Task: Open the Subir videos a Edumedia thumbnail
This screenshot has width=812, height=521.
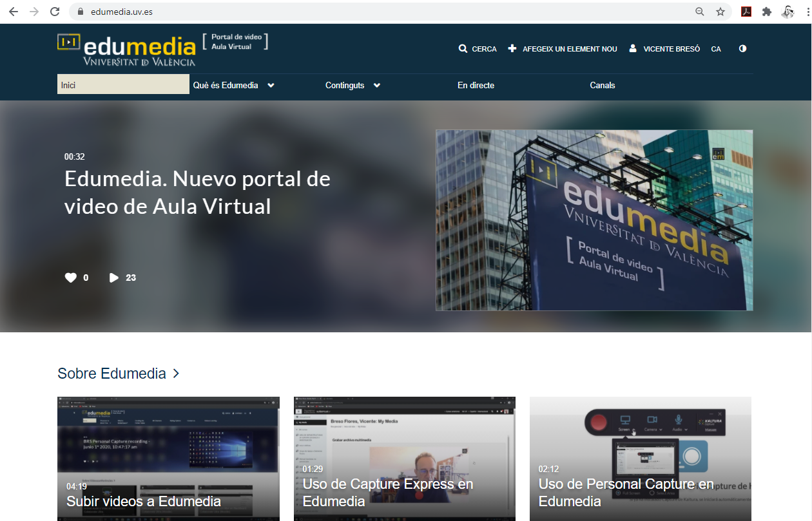Action: tap(168, 458)
